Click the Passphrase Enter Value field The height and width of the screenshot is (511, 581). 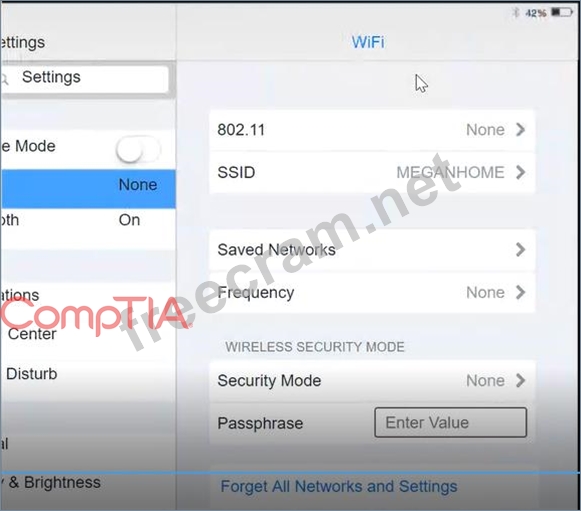point(451,422)
